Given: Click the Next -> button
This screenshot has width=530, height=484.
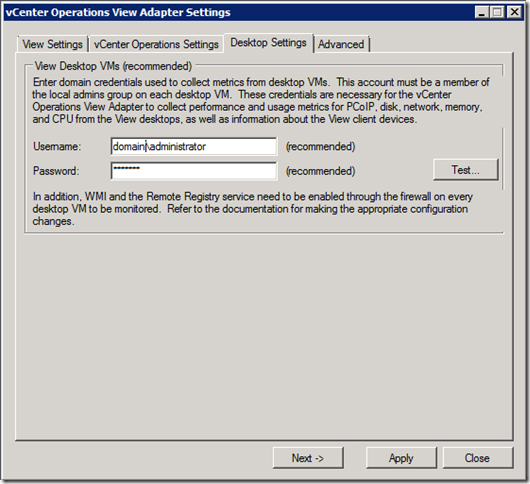Looking at the screenshot, I should pyautogui.click(x=308, y=458).
